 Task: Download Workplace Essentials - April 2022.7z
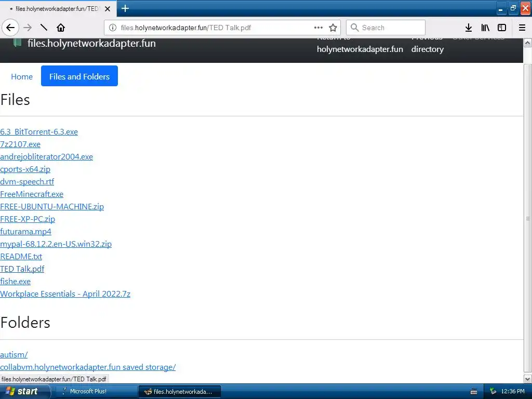click(x=65, y=294)
